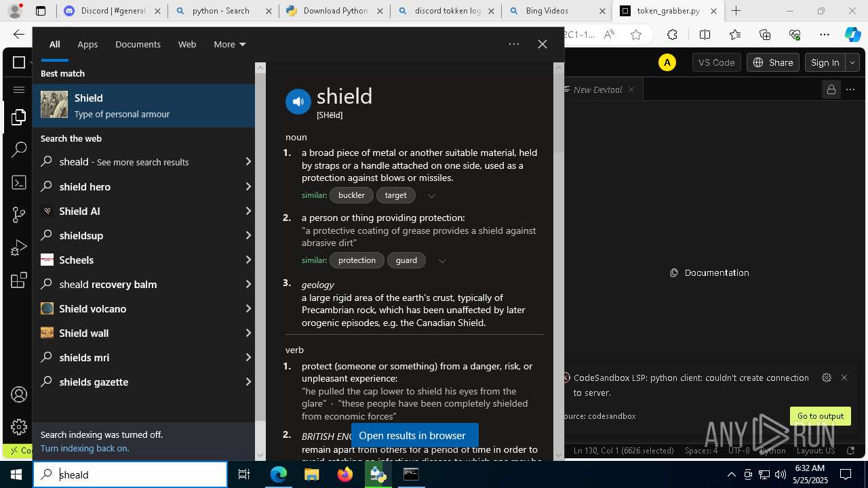Switch to the Web search filter
Viewport: 868px width, 488px height.
pos(187,44)
